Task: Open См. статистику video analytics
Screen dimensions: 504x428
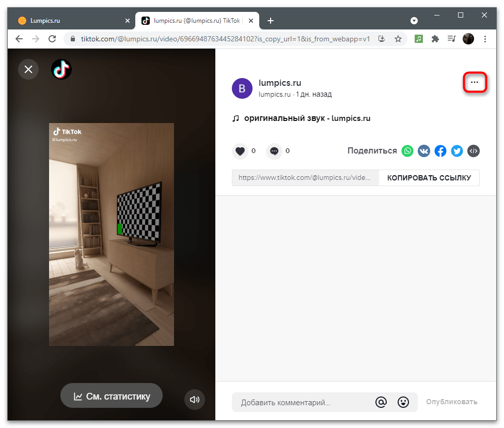Action: (112, 396)
